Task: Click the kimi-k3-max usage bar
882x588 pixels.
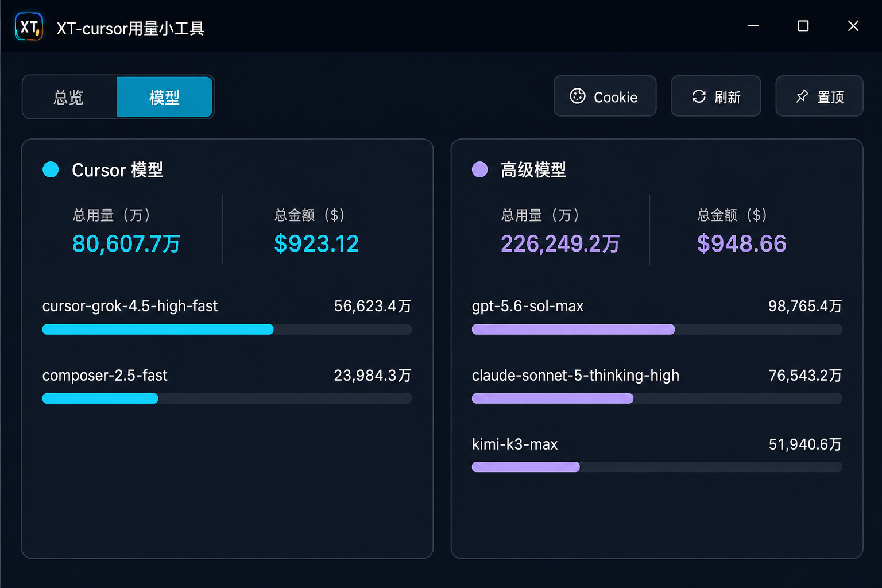Action: point(657,467)
